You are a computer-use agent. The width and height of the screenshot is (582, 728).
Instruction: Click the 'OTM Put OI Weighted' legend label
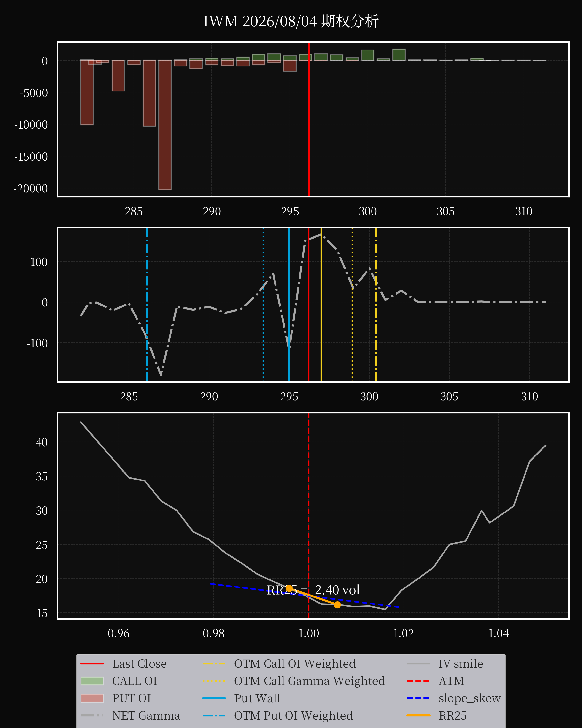click(x=293, y=716)
